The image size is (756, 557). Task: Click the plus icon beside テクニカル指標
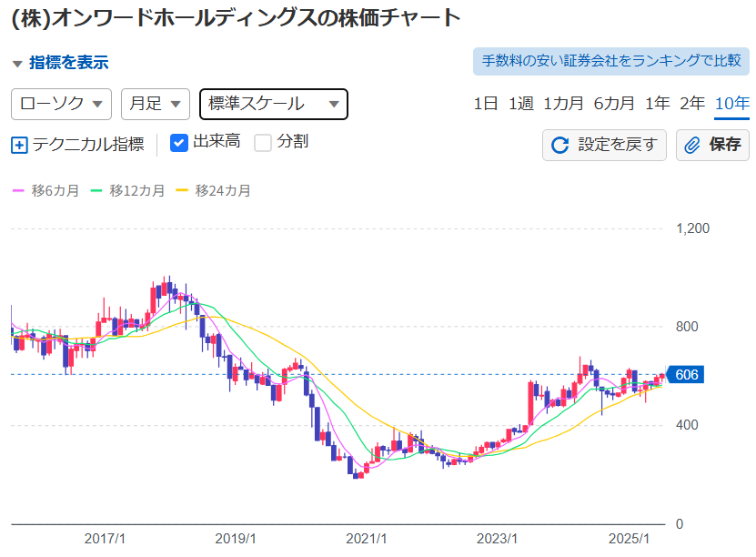[x=19, y=145]
